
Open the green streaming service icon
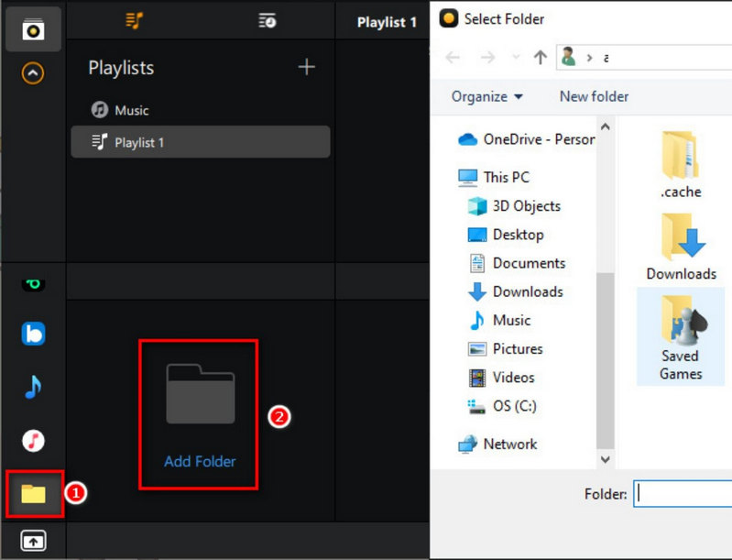(33, 284)
